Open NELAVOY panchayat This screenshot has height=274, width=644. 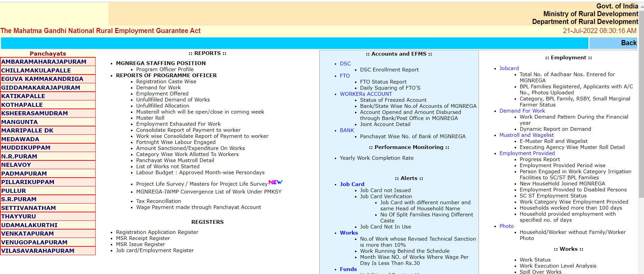tap(16, 165)
